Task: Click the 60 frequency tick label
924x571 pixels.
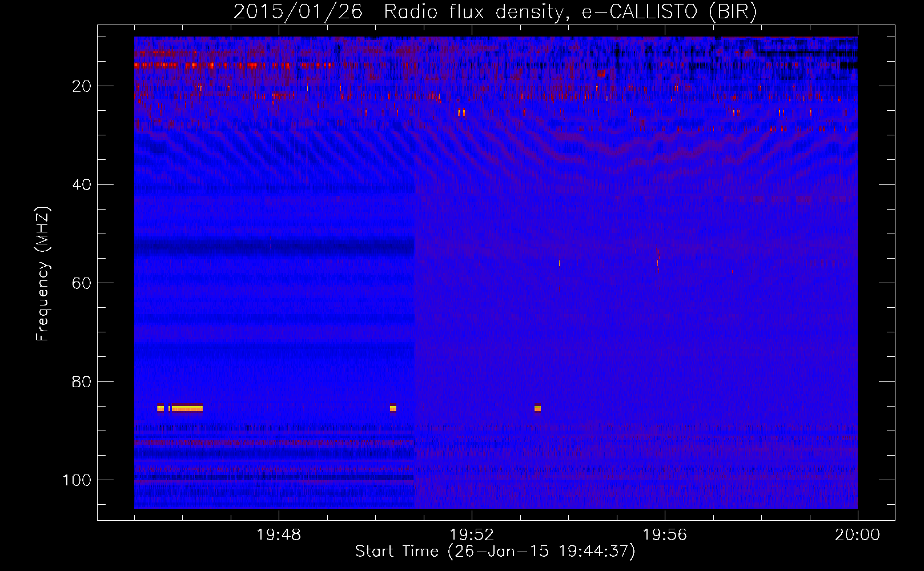Action: 82,283
